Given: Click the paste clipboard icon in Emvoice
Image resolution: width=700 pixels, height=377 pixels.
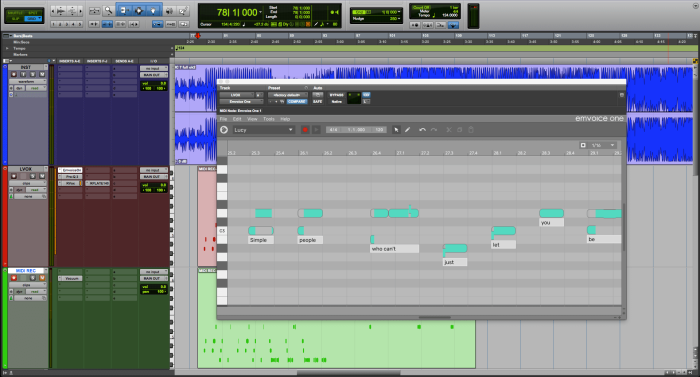Looking at the screenshot, I should click(471, 130).
